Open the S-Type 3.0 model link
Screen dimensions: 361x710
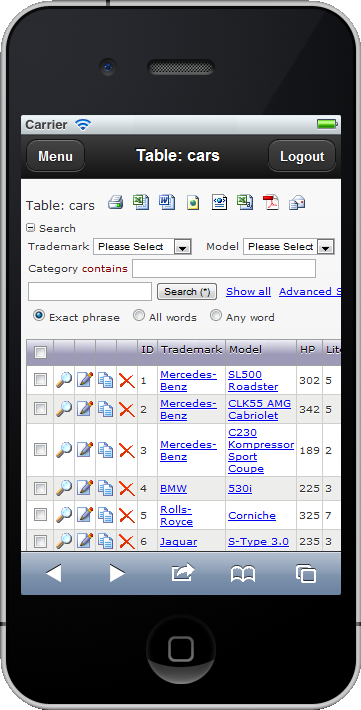click(259, 542)
